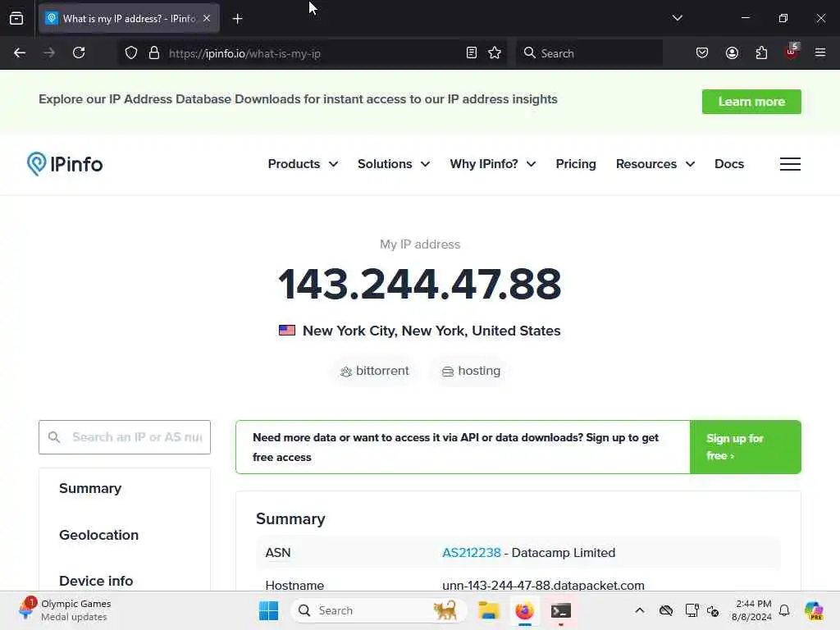Open Firefox View tab list icon
Screen dimensions: 840x630
click(x=16, y=19)
